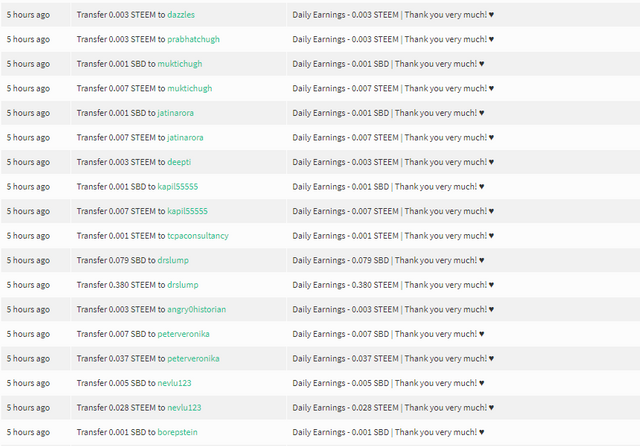Click the memo text in the borepstein row
The image size is (640, 446).
coord(388,432)
